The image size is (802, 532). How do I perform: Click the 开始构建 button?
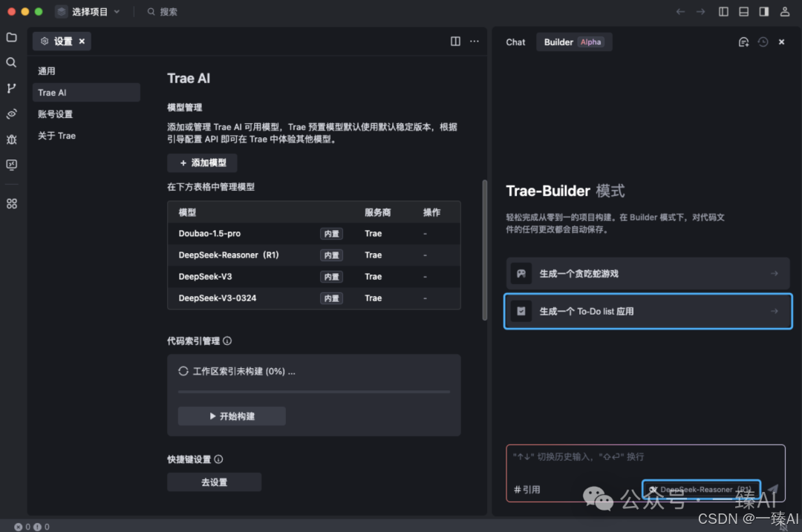click(232, 416)
